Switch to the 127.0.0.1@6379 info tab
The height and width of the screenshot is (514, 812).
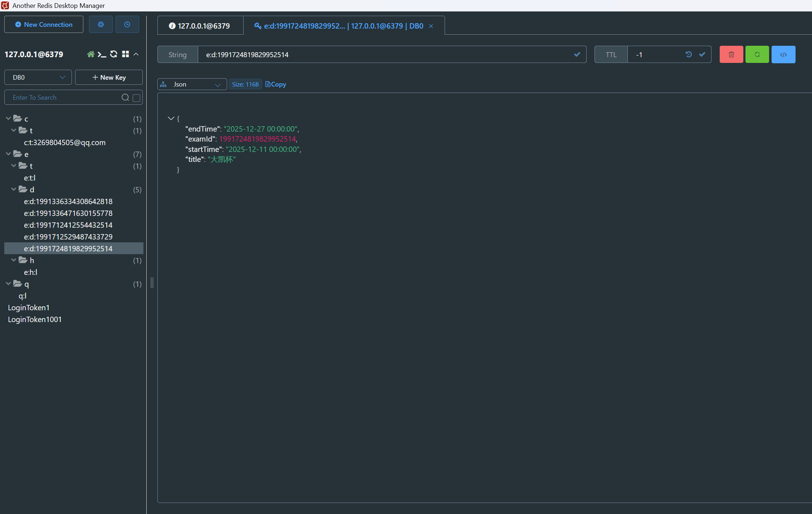200,26
